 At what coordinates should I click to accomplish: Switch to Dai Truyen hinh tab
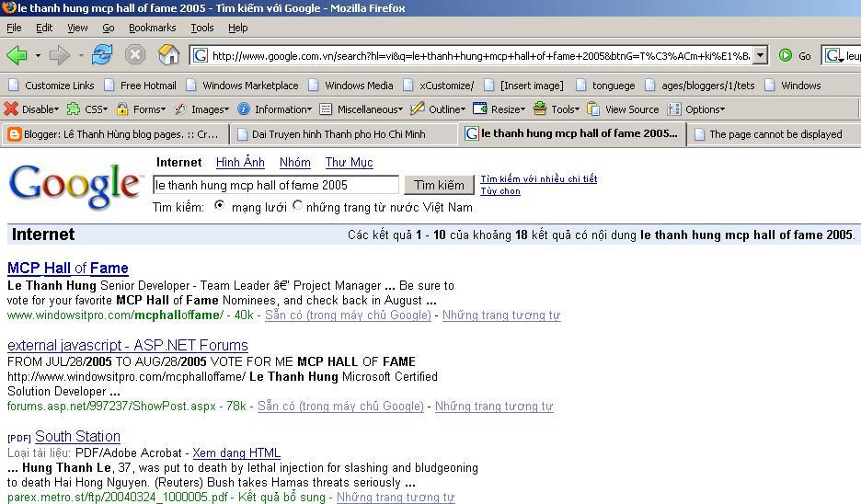tap(343, 134)
